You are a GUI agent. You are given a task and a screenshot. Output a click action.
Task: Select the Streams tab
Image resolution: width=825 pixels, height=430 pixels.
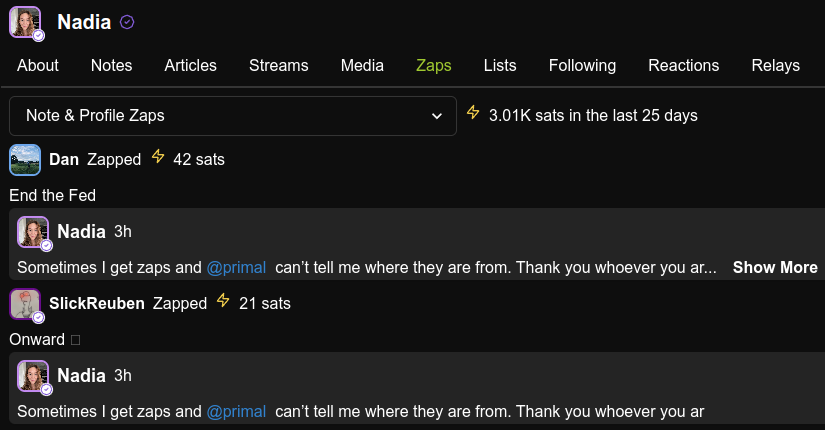click(x=278, y=66)
